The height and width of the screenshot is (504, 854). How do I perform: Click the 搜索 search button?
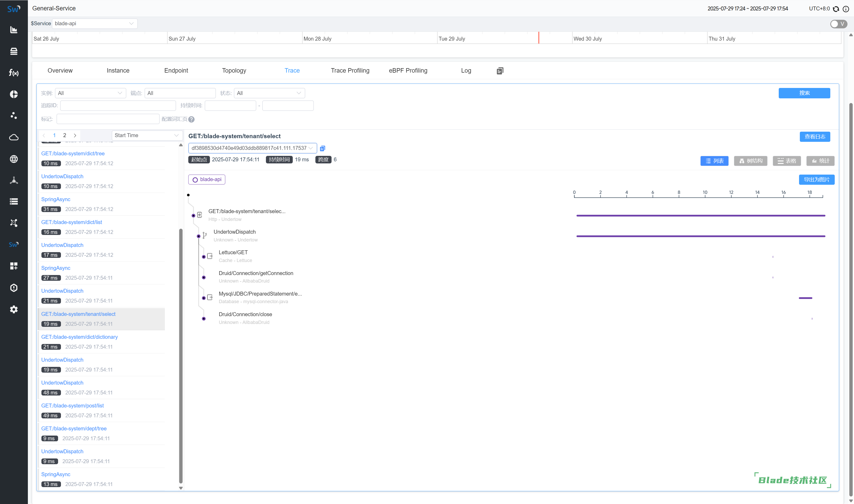[804, 93]
